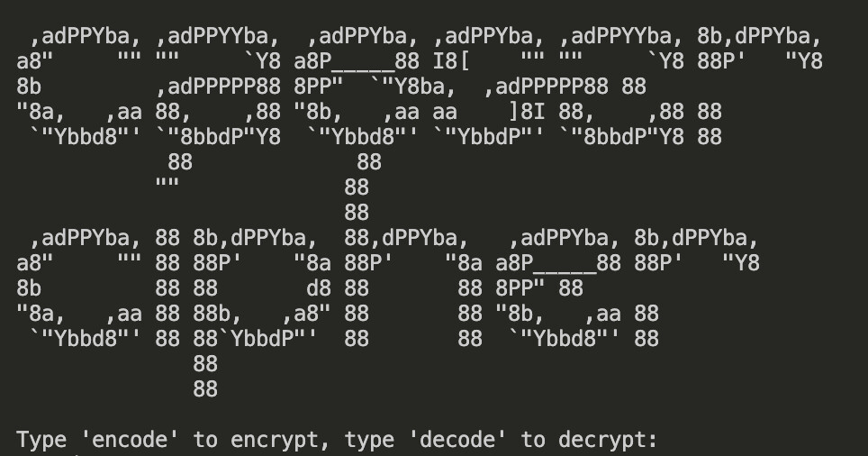Click the ASCII-art letter 'i' in 'cipher'
Screen dimensions: 868x456
[167, 288]
